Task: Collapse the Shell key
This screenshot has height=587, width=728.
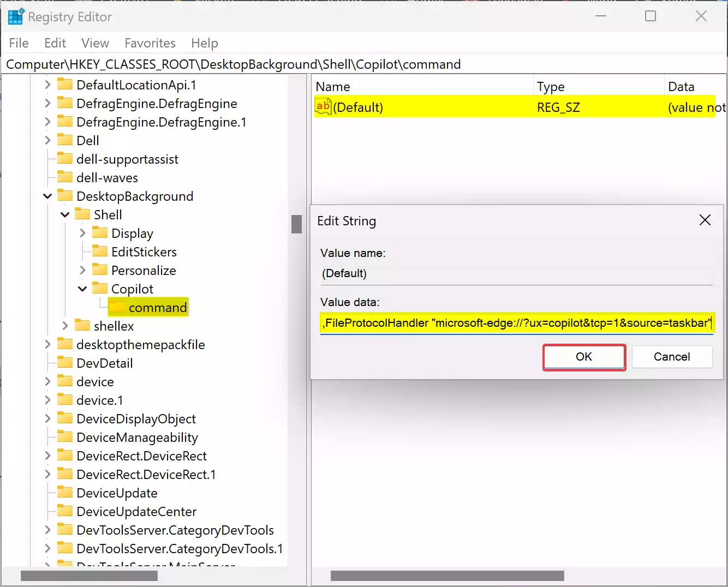Action: [x=65, y=214]
